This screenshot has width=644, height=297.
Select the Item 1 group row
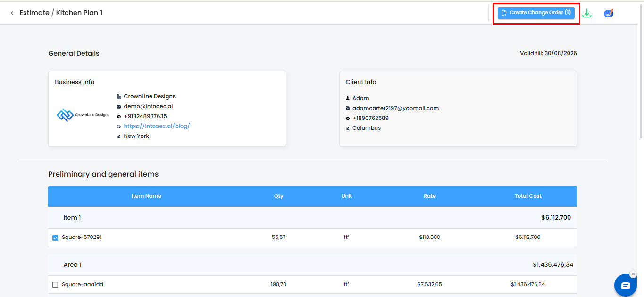click(312, 218)
